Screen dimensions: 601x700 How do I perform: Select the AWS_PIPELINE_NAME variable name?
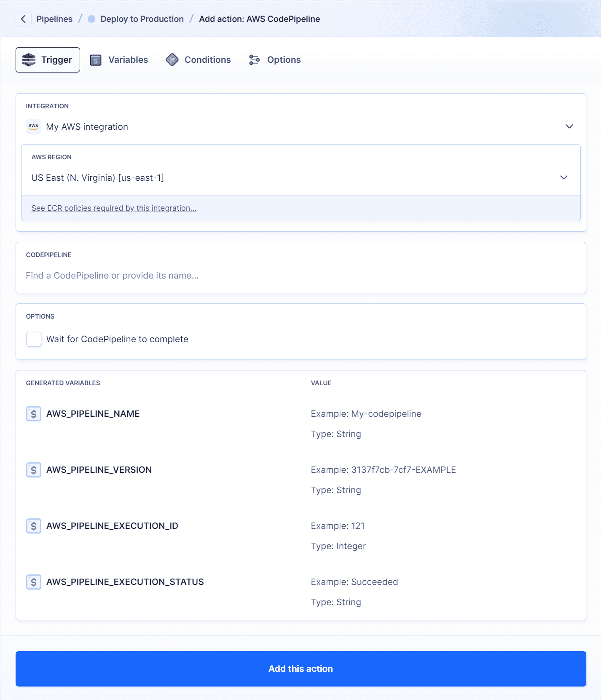tap(93, 414)
